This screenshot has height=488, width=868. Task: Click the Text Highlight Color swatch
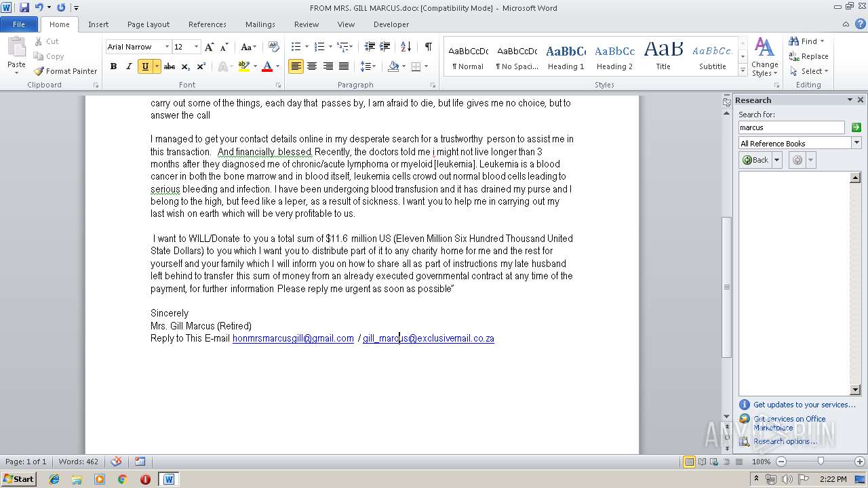coord(244,66)
